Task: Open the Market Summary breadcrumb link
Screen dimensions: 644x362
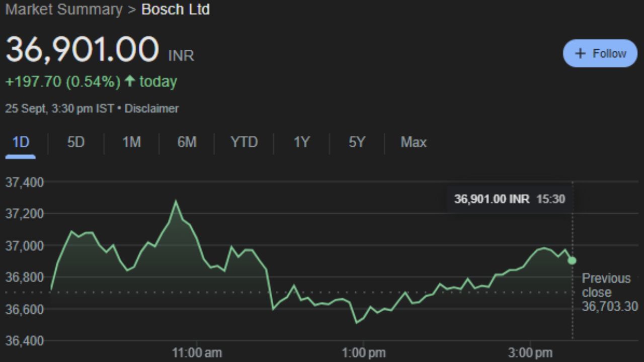Action: (63, 9)
